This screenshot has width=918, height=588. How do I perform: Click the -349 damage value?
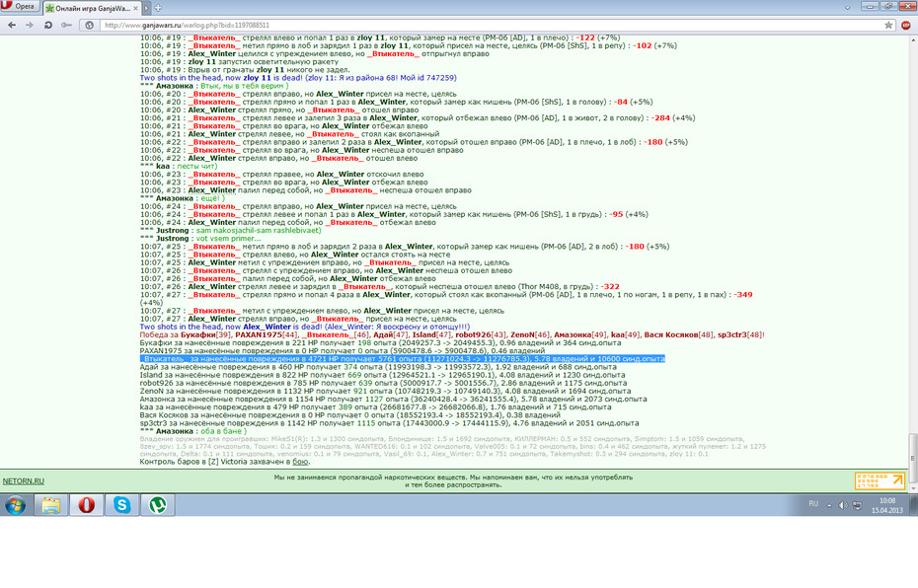741,295
